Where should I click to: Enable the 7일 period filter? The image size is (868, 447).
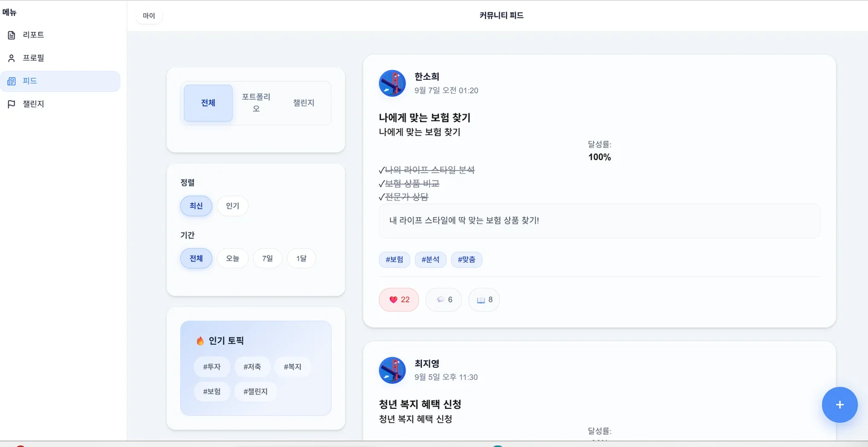point(267,258)
